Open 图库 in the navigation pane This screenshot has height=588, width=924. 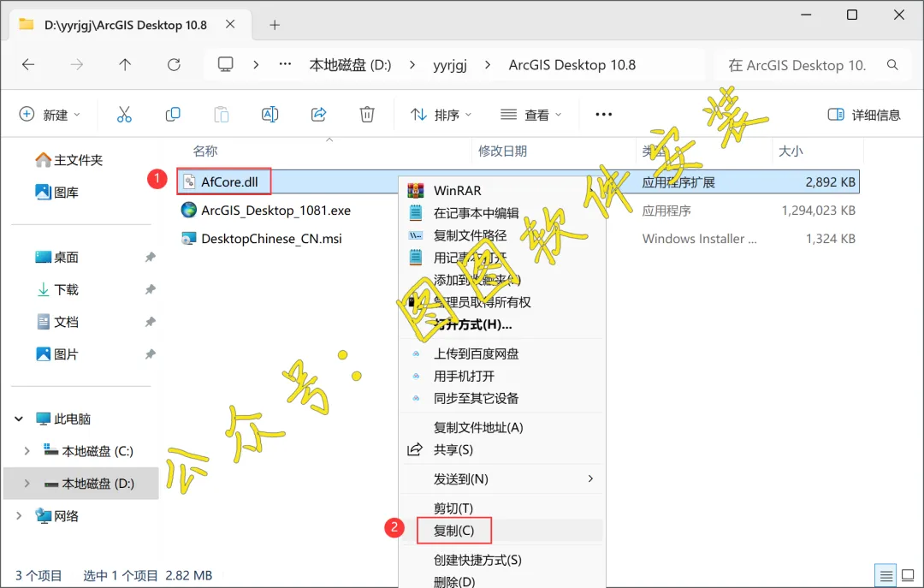coord(56,193)
